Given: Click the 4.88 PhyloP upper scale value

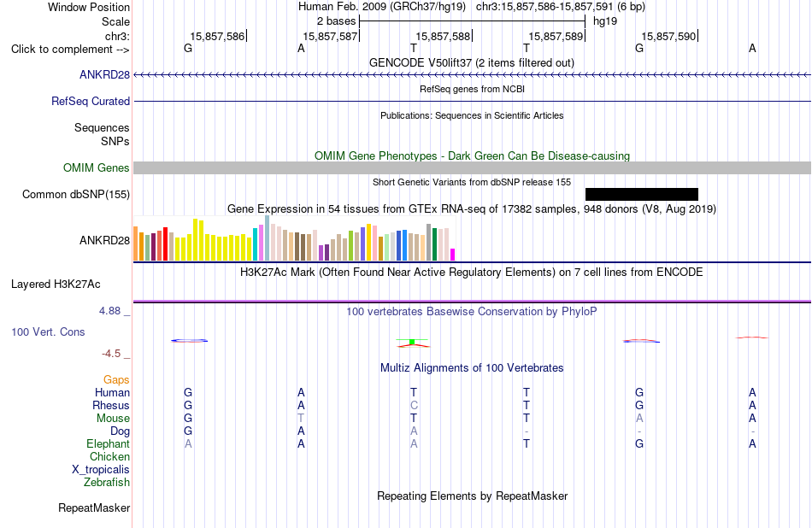Looking at the screenshot, I should pyautogui.click(x=109, y=311).
